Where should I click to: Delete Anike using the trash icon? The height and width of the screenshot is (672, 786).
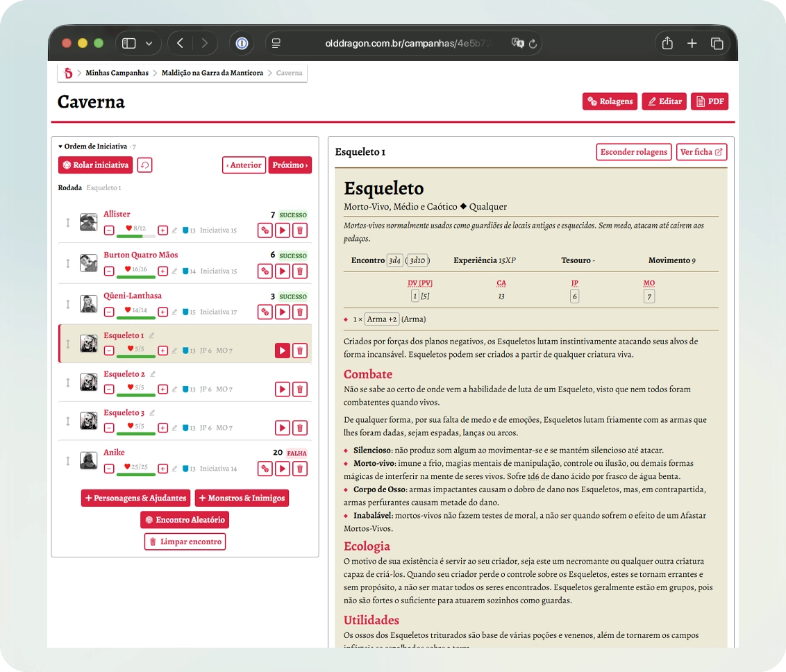[300, 469]
